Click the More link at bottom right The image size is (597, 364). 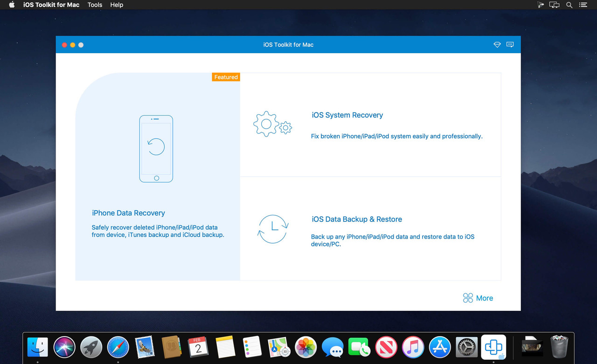pyautogui.click(x=484, y=298)
